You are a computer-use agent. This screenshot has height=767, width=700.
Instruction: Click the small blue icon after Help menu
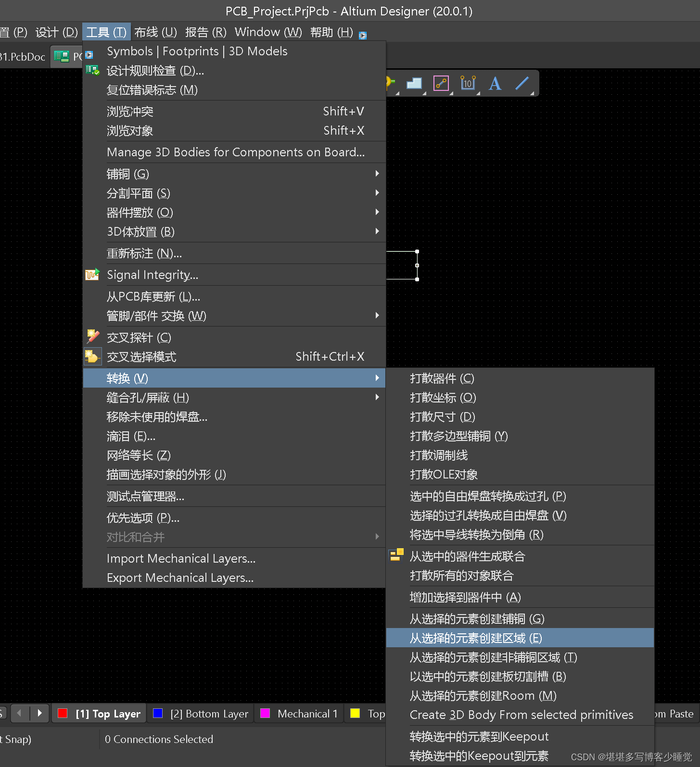coord(363,35)
